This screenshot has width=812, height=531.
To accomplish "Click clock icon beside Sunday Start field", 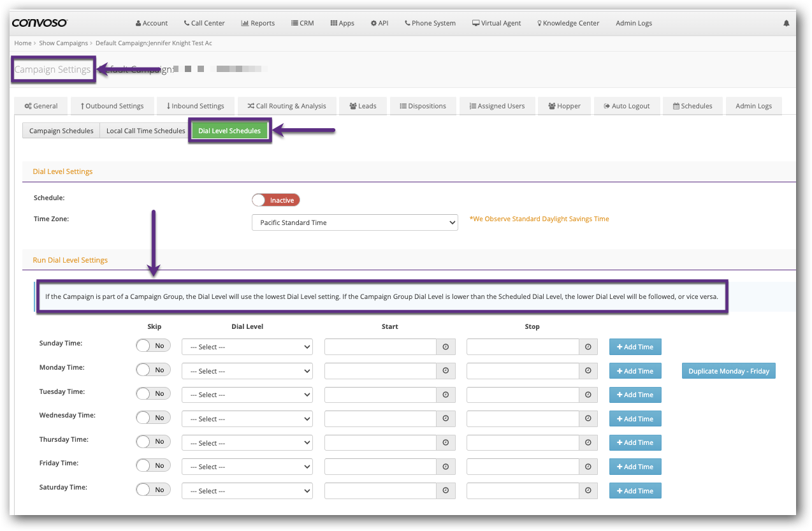I will click(x=446, y=347).
